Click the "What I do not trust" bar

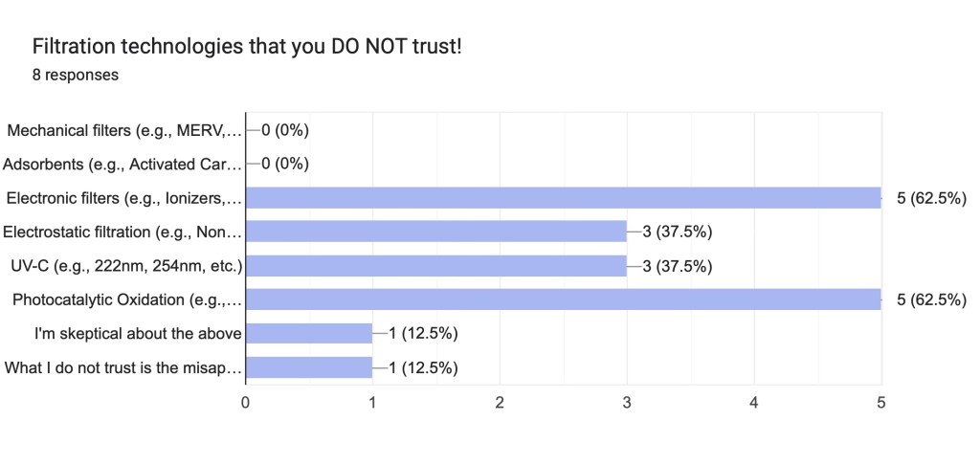pyautogui.click(x=309, y=367)
